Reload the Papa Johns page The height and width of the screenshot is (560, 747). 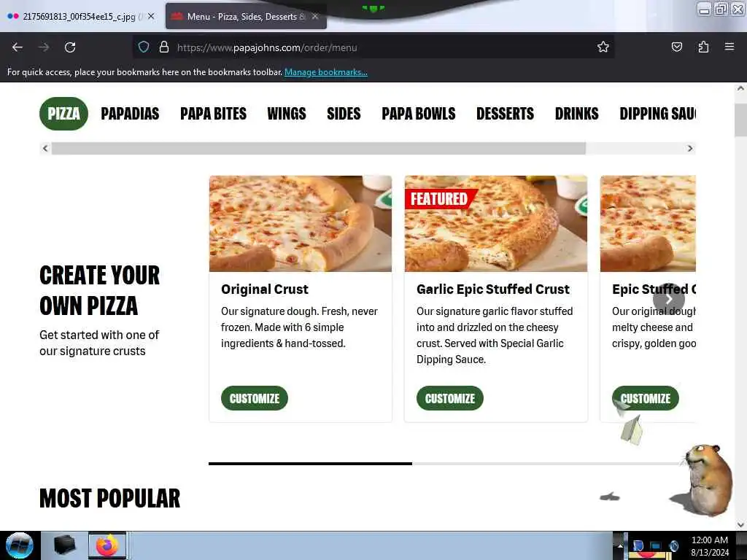click(70, 47)
